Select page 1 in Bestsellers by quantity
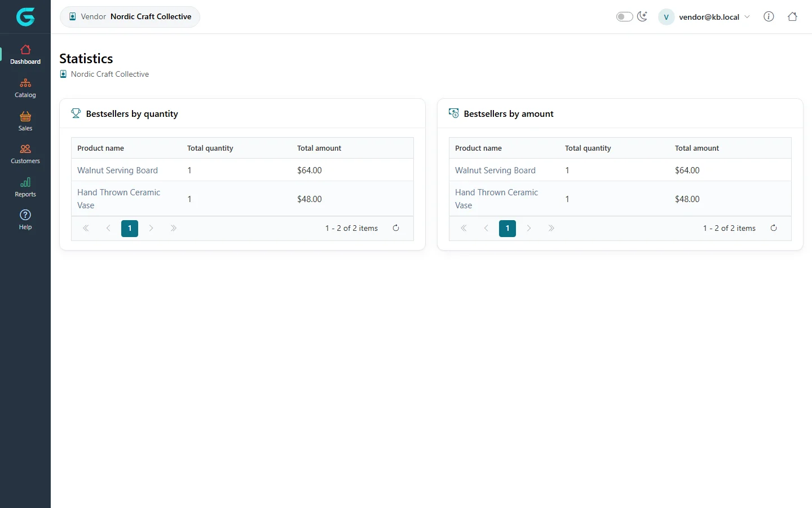The width and height of the screenshot is (812, 508). [x=130, y=228]
